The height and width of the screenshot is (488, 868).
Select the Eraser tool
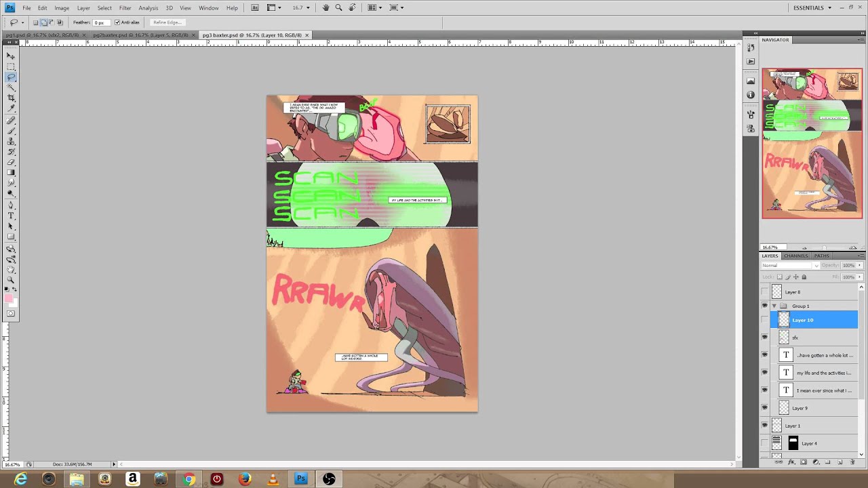click(x=11, y=162)
